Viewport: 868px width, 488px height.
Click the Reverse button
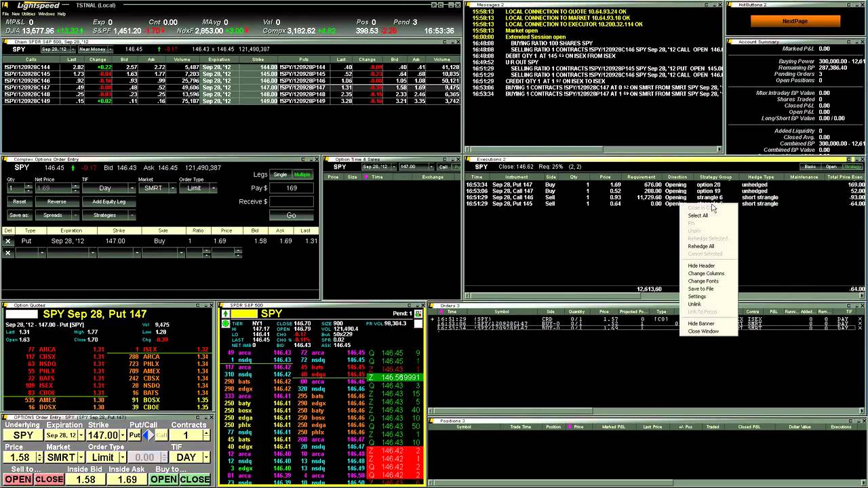(x=57, y=201)
